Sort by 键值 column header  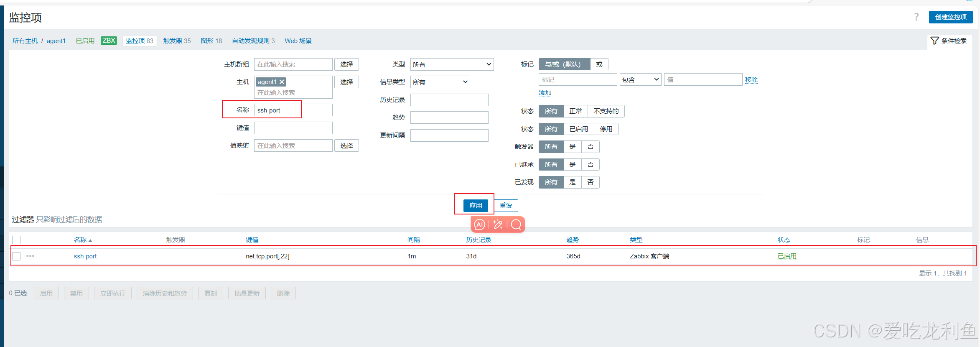click(252, 240)
